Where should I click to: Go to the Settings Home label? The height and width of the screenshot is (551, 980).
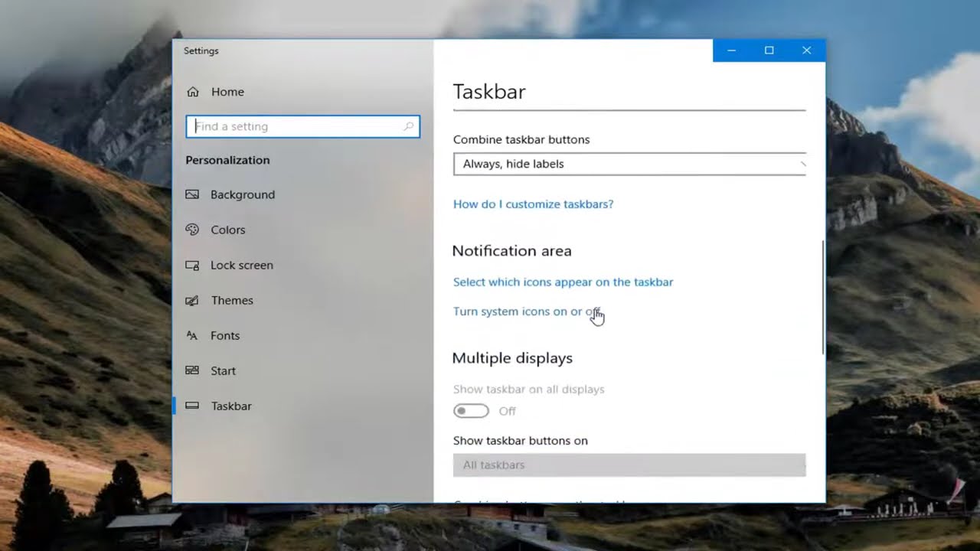click(x=227, y=92)
